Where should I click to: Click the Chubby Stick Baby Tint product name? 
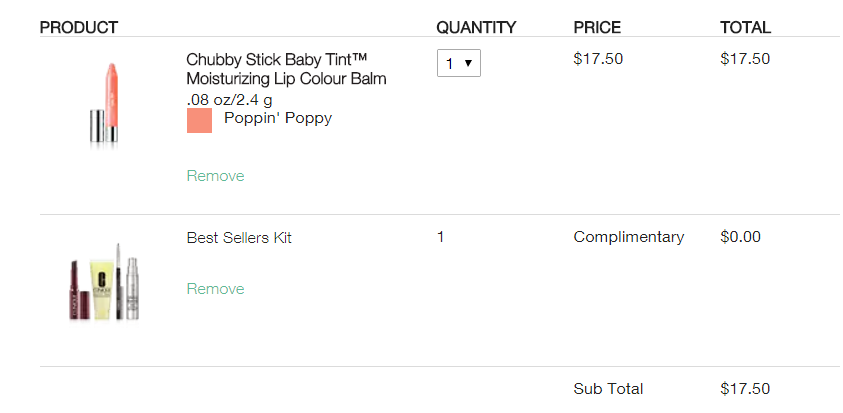coord(286,69)
